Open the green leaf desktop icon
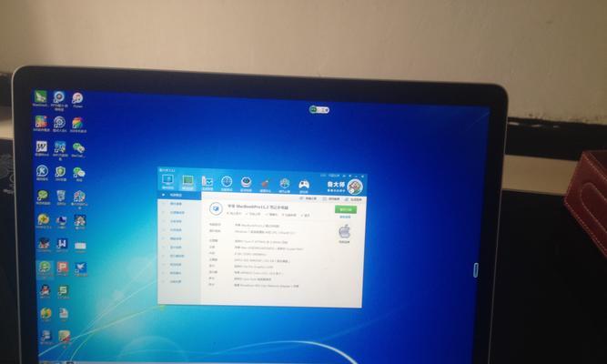The image size is (607, 364). [40, 96]
